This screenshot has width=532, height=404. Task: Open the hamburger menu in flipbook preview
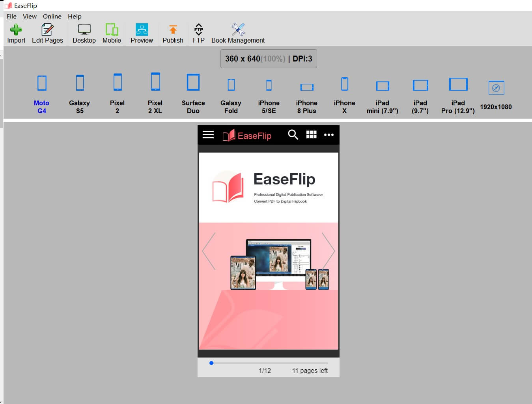point(208,135)
